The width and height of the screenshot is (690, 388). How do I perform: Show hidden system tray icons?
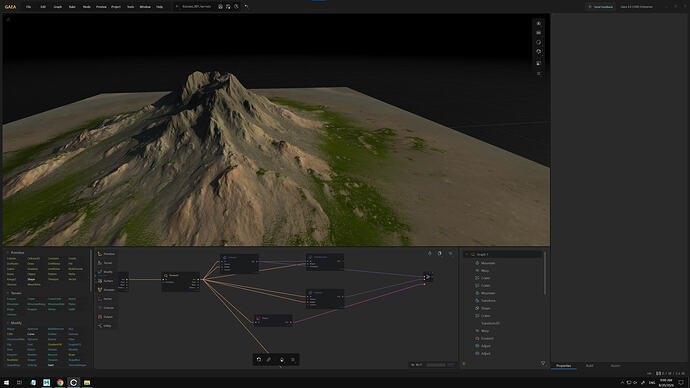coord(622,383)
